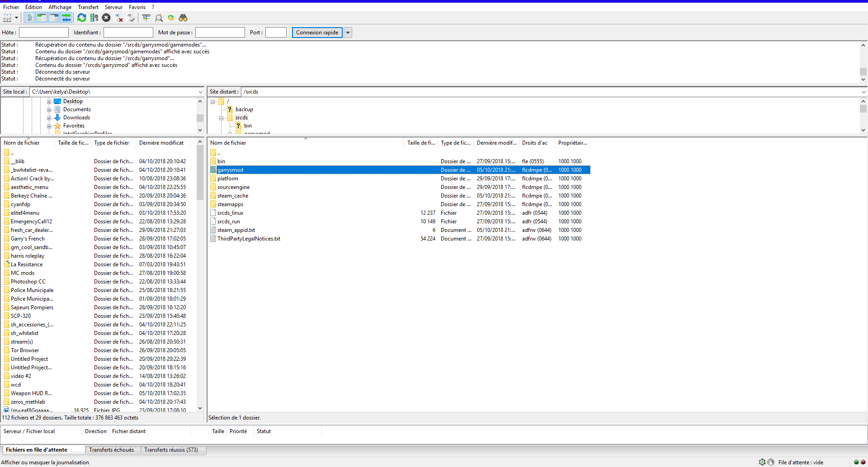Click the Identifiant input field
868x467 pixels.
[x=128, y=33]
